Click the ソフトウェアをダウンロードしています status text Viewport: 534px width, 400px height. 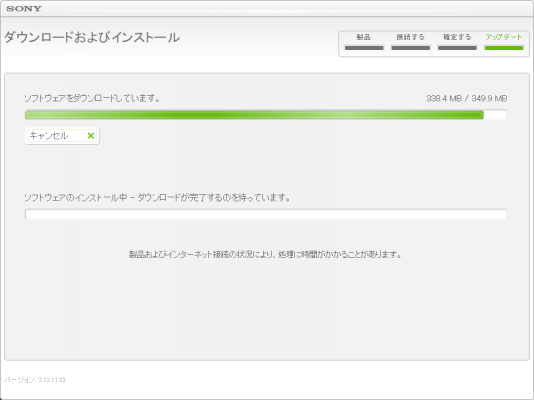coord(92,98)
